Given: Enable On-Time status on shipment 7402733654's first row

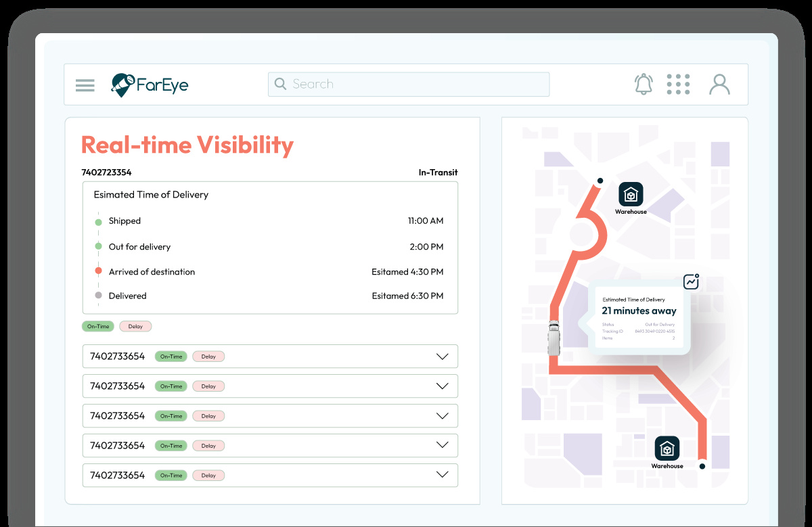Looking at the screenshot, I should click(171, 357).
